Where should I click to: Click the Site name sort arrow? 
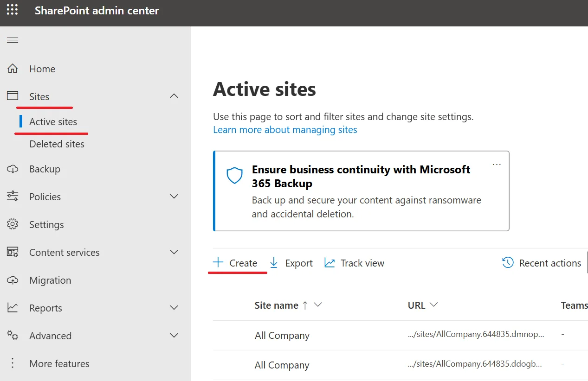tap(305, 305)
